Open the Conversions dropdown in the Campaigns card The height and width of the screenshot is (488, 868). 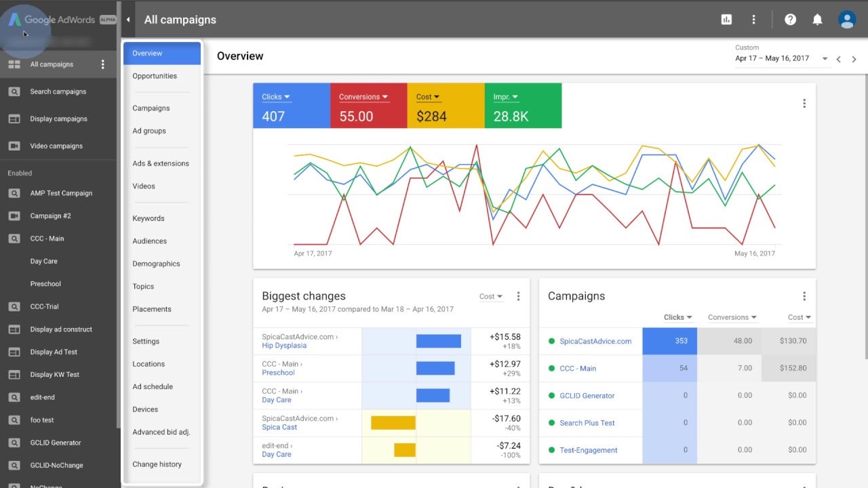(x=732, y=317)
